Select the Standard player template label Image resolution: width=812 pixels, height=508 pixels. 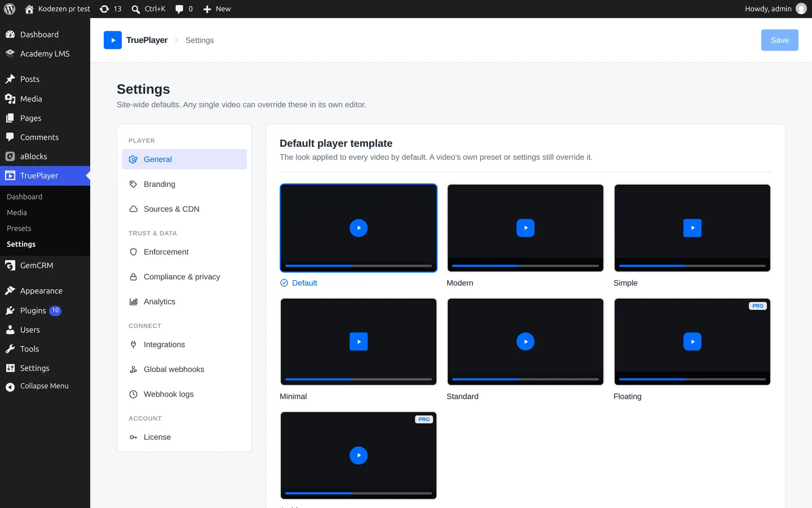(462, 396)
